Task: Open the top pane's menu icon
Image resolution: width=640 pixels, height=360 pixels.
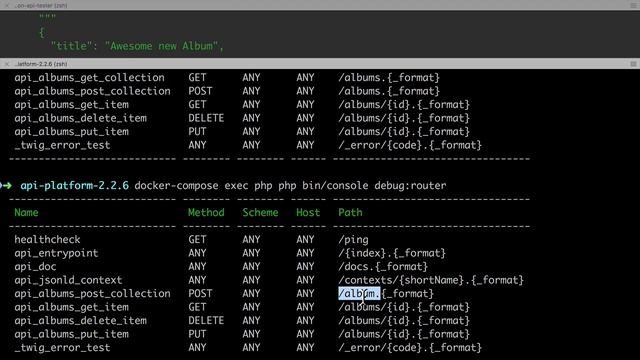Action: click(633, 5)
